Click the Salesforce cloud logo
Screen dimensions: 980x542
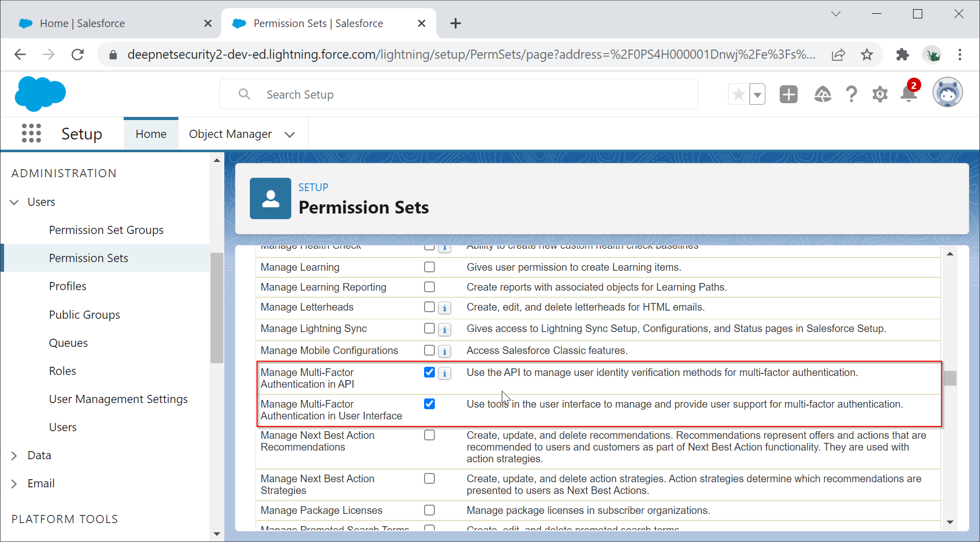[x=40, y=93]
